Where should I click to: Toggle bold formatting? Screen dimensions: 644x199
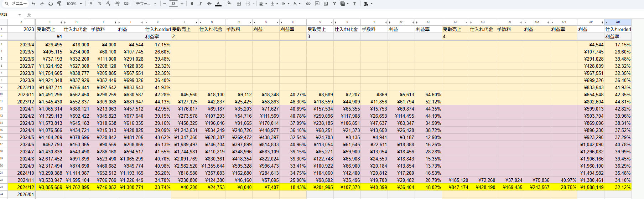(x=192, y=4)
